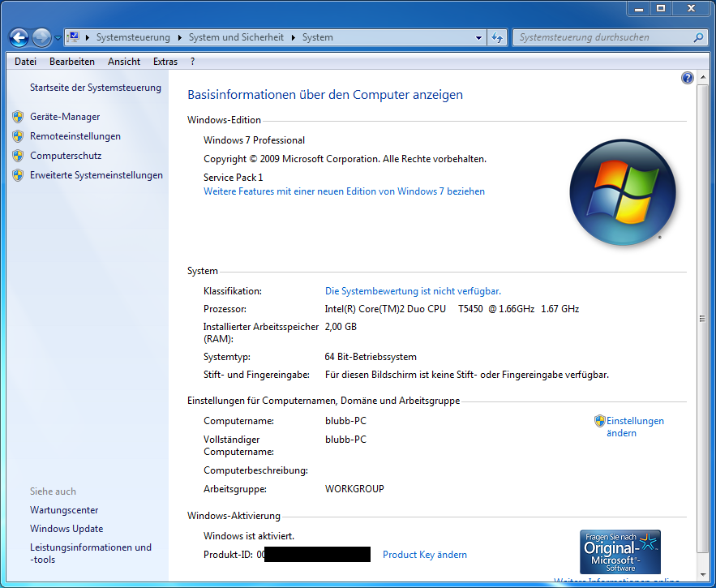
Task: Open the Bearbeiten menu
Action: click(x=72, y=62)
